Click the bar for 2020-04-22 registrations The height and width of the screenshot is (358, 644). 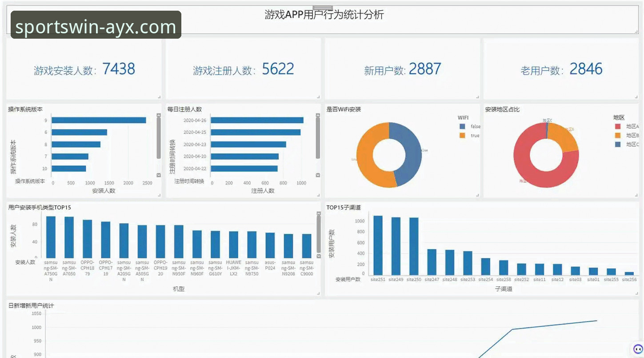244,169
